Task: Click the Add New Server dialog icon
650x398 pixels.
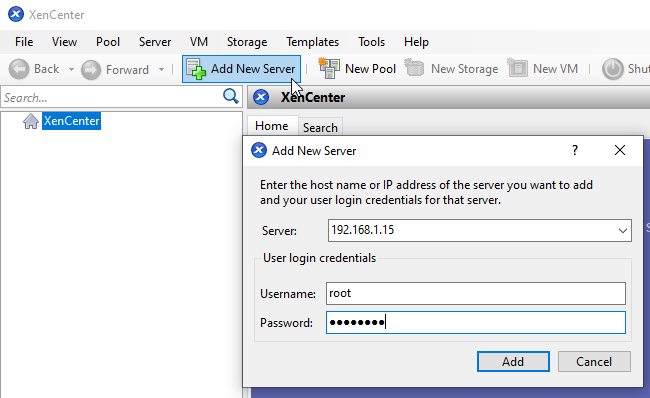Action: coord(259,150)
